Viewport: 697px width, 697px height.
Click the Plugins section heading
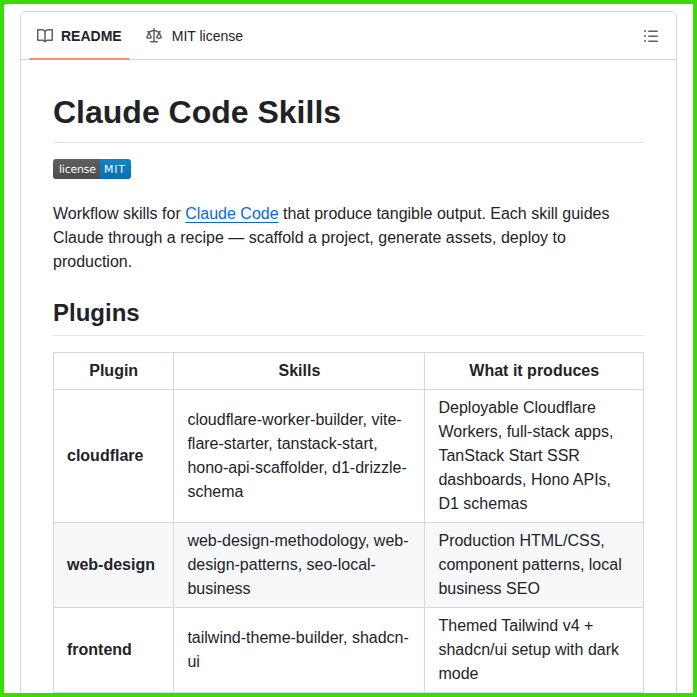click(x=96, y=312)
